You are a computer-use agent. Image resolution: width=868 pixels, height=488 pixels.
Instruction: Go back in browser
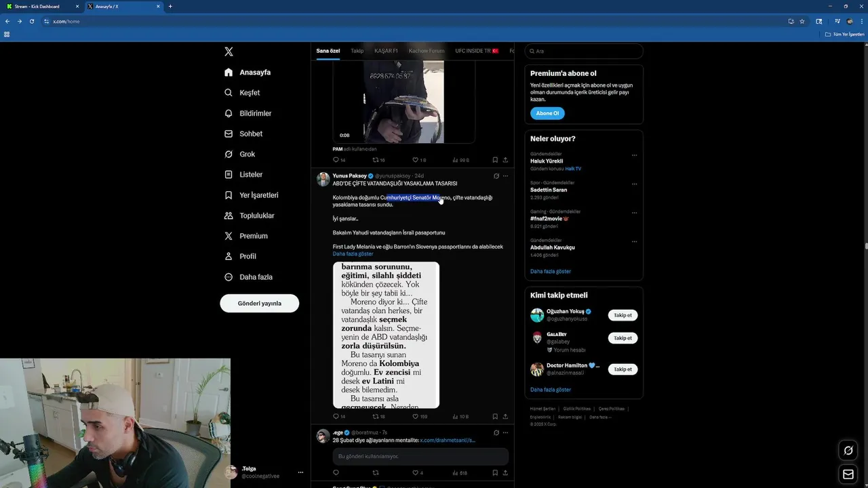point(7,21)
